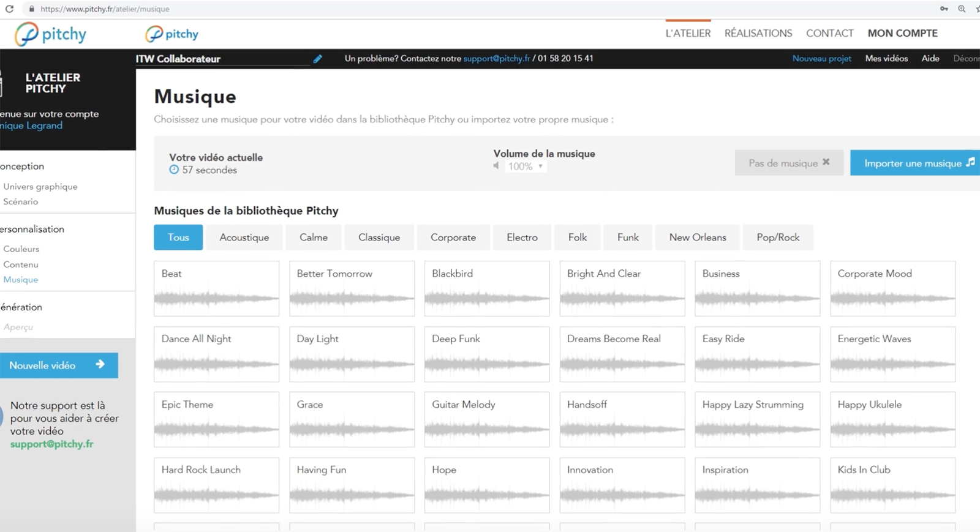Select the Dance All Night track
This screenshot has width=980, height=532.
click(x=216, y=354)
